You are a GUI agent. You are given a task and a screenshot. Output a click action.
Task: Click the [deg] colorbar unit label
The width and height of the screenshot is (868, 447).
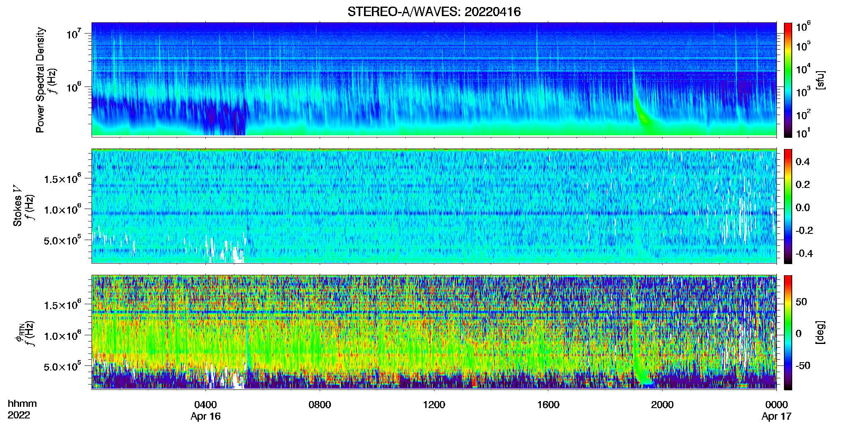(820, 332)
